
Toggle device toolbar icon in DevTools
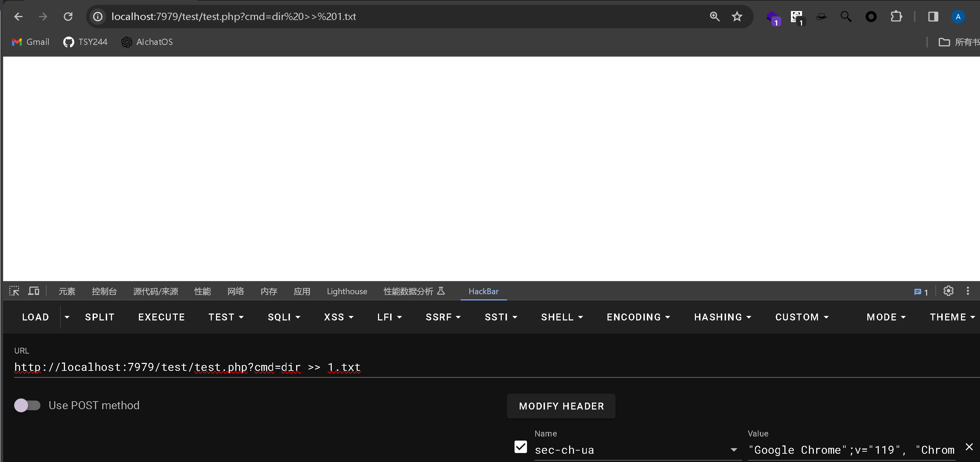[x=34, y=291]
